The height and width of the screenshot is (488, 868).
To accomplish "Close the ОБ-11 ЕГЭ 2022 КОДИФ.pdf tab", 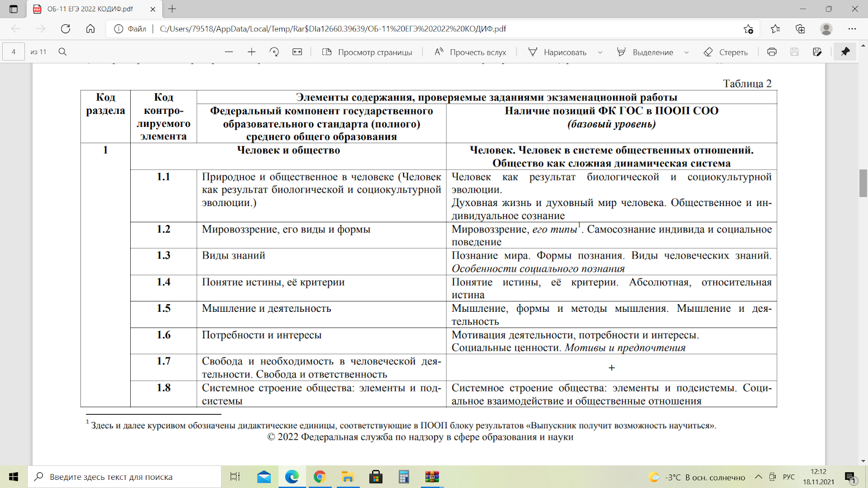I will pos(153,9).
